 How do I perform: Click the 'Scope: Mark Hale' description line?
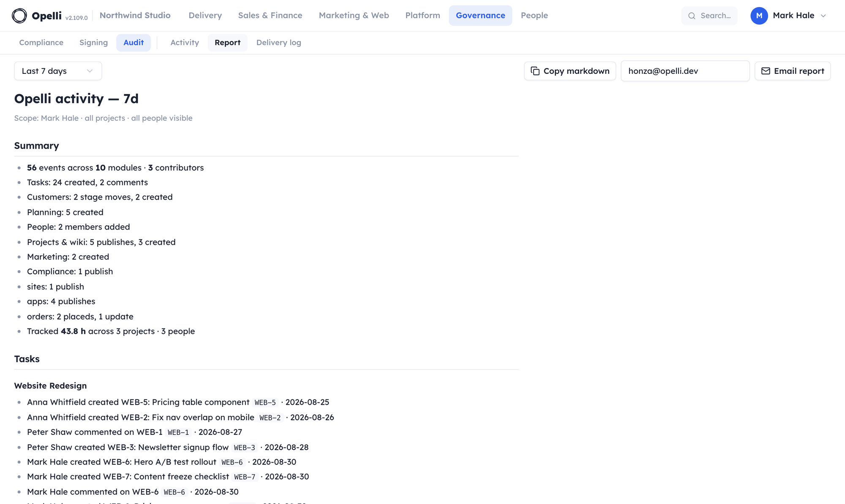pos(103,118)
